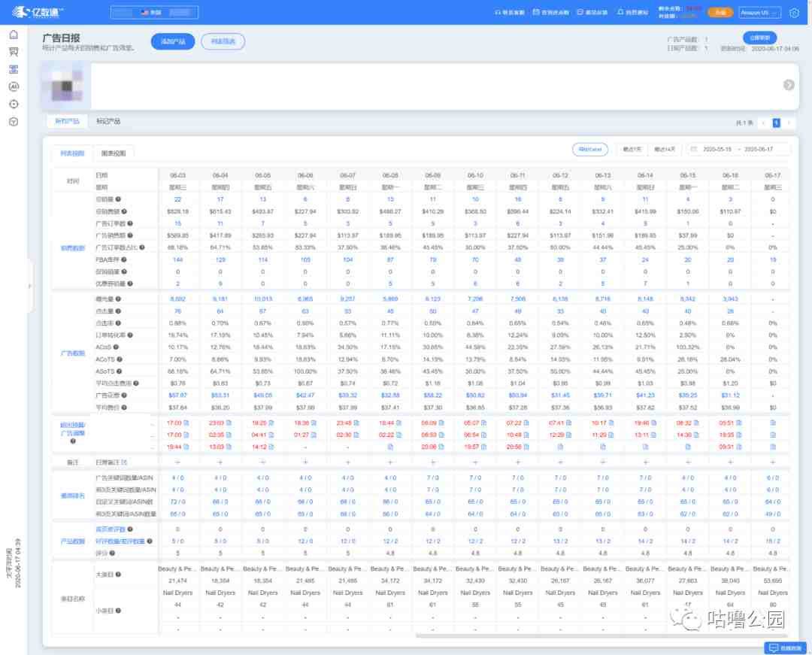Switch to the chart view tab

pyautogui.click(x=114, y=153)
